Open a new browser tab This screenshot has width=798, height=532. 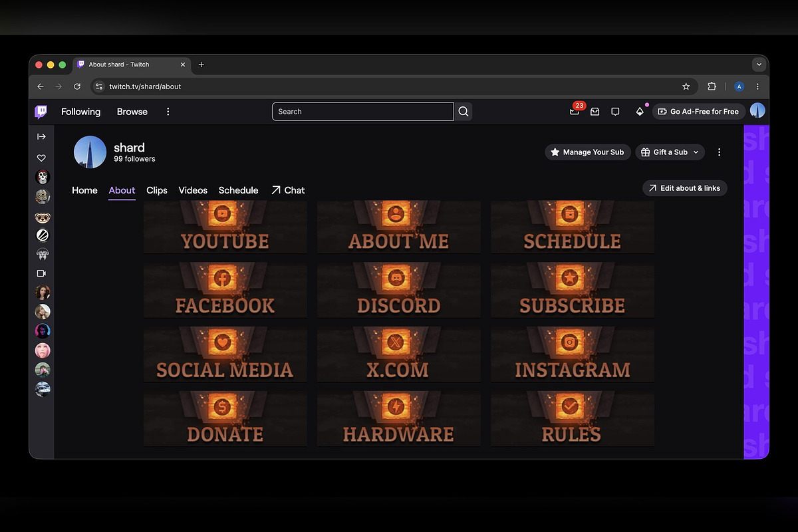201,65
